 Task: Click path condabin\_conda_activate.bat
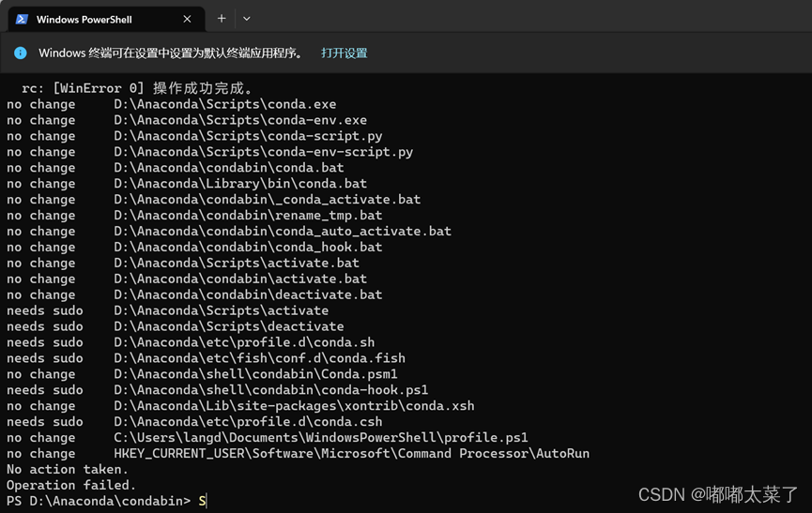point(268,200)
